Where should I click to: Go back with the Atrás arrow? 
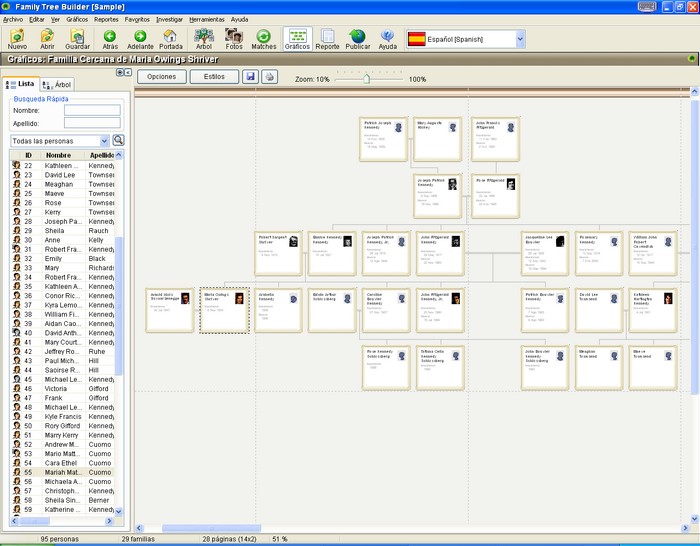click(110, 39)
